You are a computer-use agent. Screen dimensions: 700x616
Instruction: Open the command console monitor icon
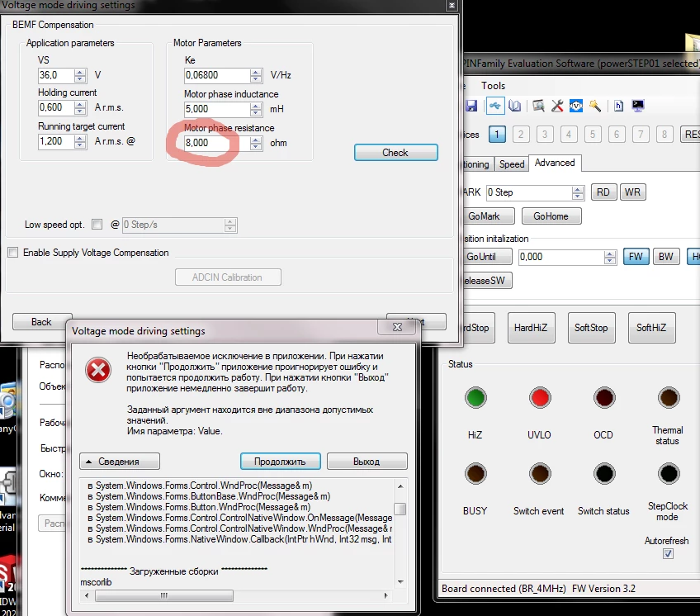[x=638, y=106]
